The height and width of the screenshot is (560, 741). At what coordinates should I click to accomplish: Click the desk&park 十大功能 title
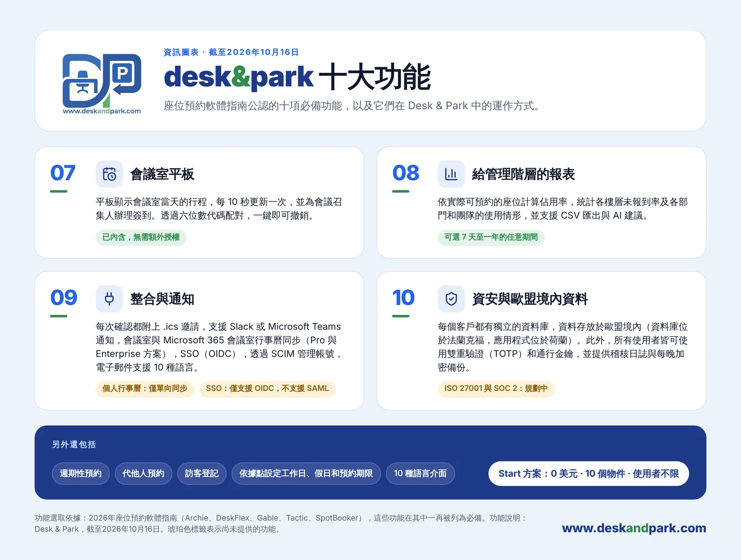click(297, 77)
